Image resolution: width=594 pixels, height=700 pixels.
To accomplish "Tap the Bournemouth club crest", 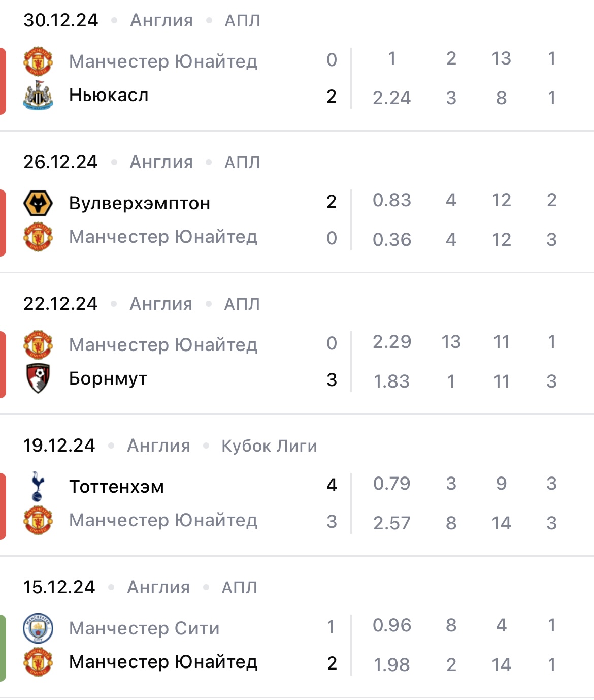I will tap(38, 379).
